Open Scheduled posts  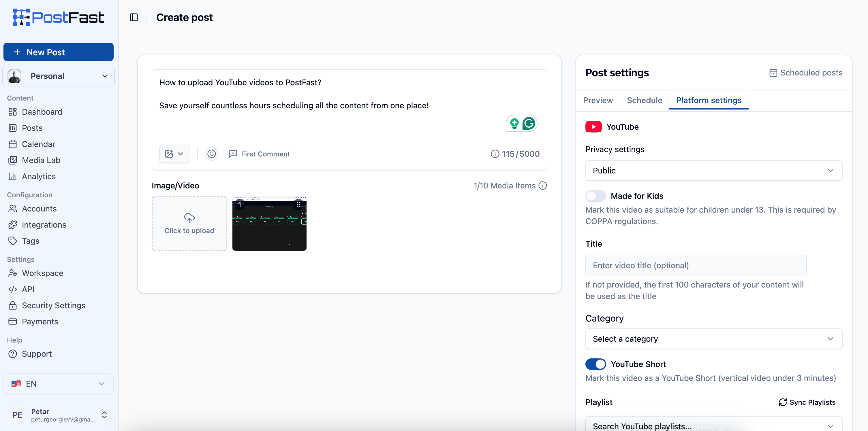(806, 72)
